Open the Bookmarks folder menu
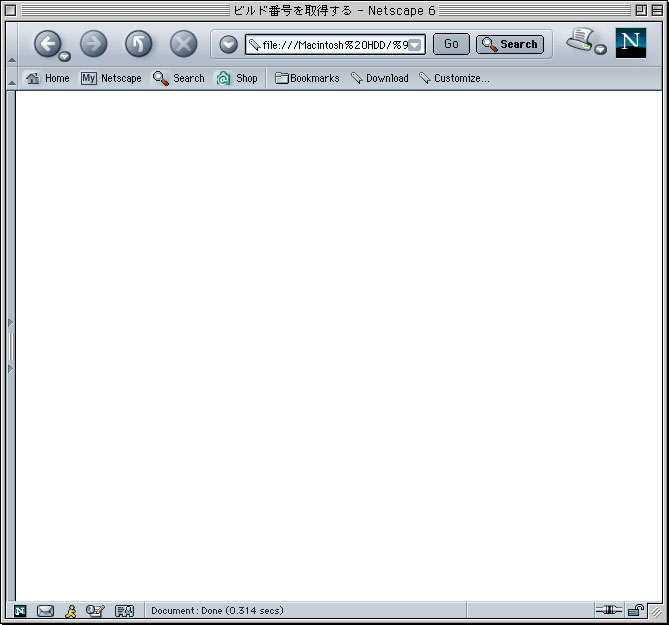The height and width of the screenshot is (625, 669). click(307, 78)
